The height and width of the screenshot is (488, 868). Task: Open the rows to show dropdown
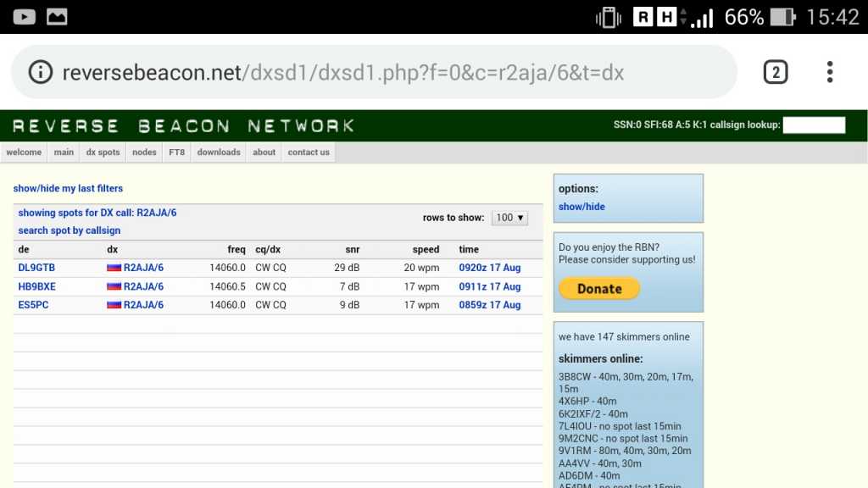509,218
